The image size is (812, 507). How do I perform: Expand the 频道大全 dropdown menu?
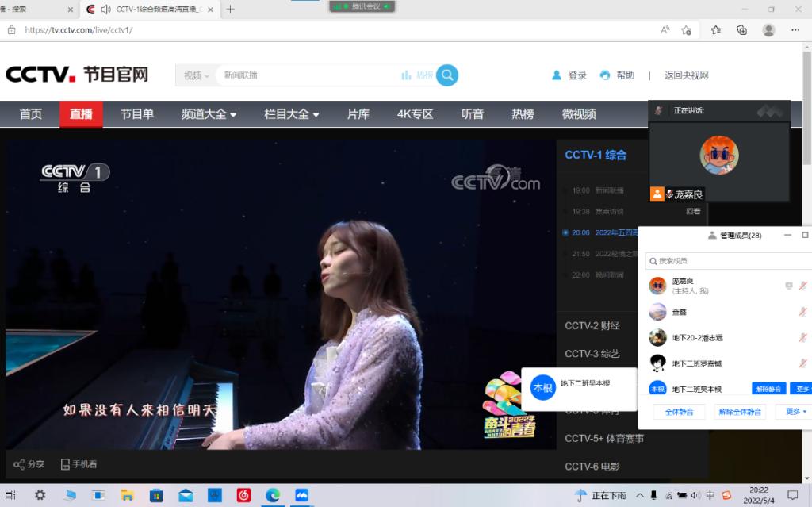(209, 114)
